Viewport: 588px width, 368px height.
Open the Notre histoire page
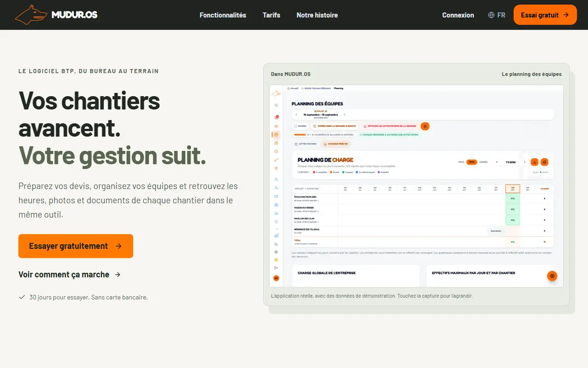[x=317, y=15]
